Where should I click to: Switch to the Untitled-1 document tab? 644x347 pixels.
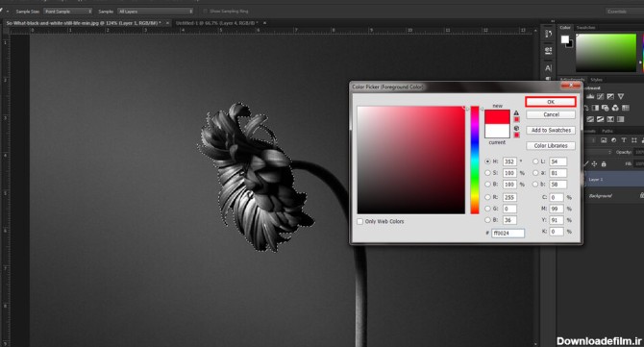[x=217, y=23]
